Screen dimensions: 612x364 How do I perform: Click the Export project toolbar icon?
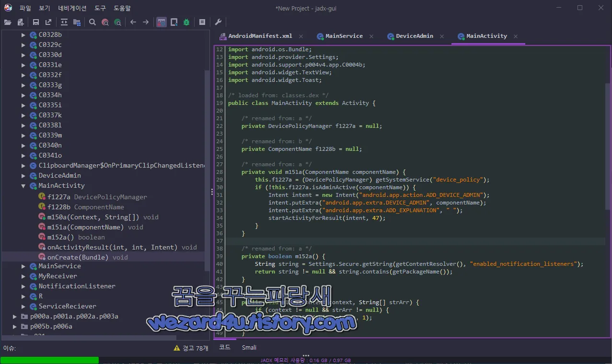48,22
